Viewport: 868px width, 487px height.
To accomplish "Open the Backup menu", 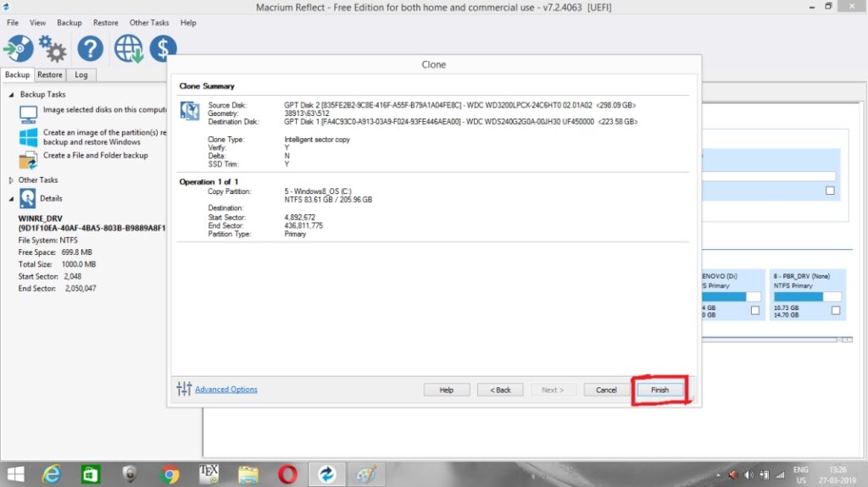I will pyautogui.click(x=70, y=23).
